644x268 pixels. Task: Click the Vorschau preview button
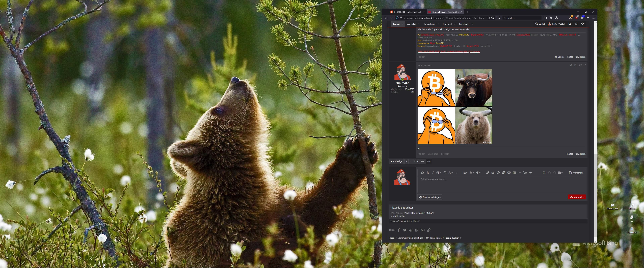[x=576, y=173]
